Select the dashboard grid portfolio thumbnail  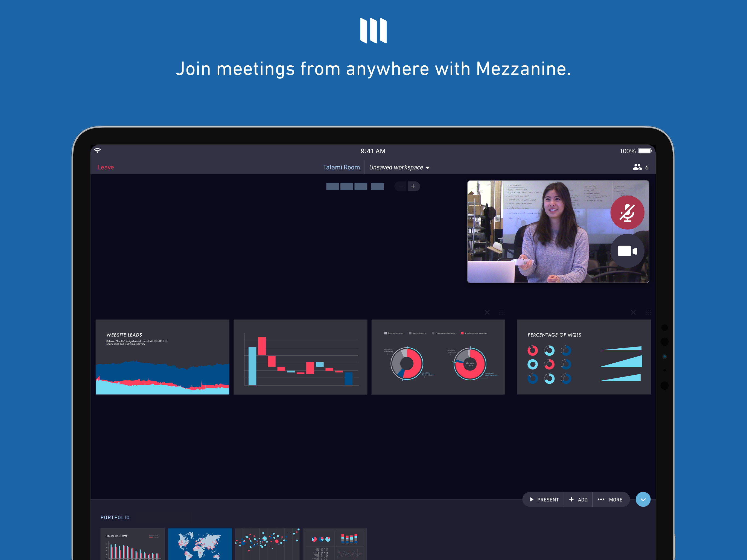coord(335,544)
